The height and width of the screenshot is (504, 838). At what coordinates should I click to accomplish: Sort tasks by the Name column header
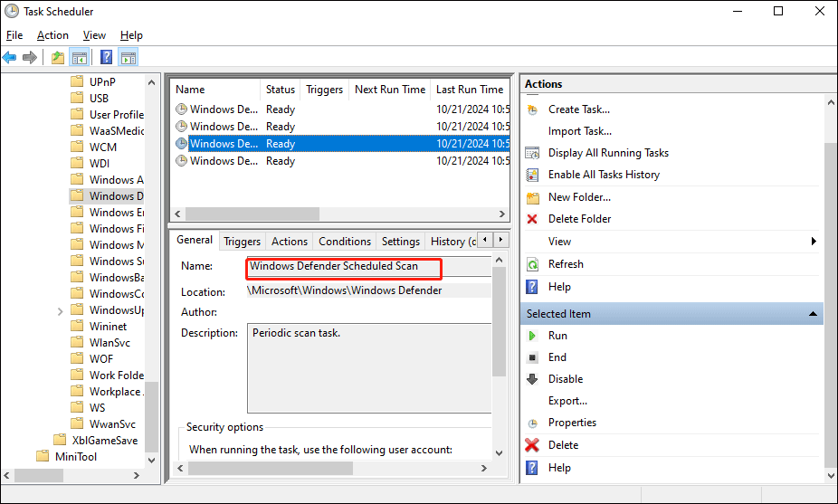click(x=214, y=90)
